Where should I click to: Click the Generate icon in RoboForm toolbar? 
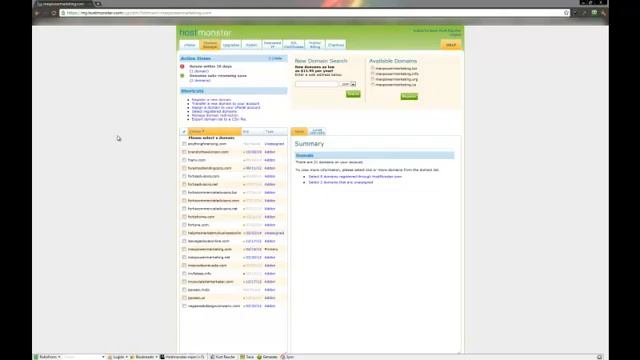click(x=267, y=357)
